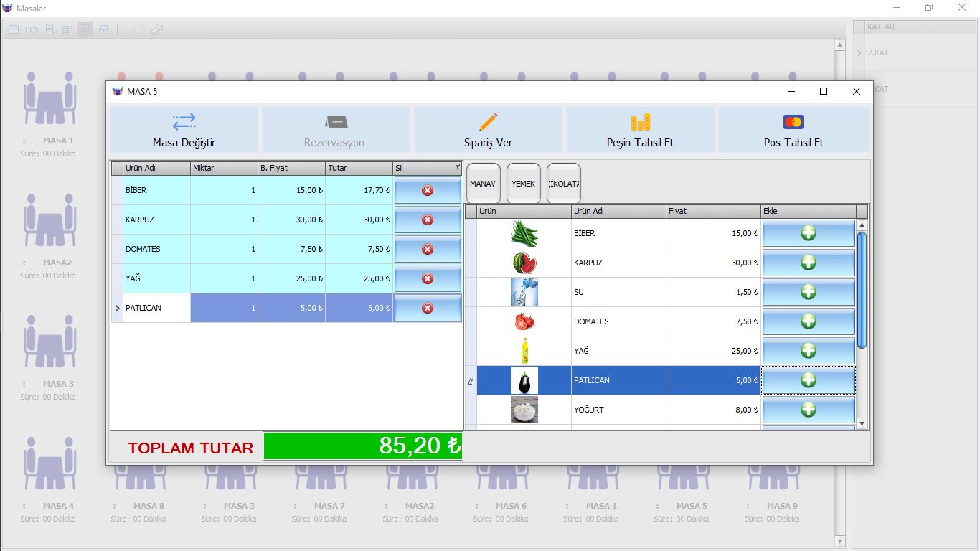Delete the BİBER row from order
The image size is (980, 551).
click(x=428, y=191)
